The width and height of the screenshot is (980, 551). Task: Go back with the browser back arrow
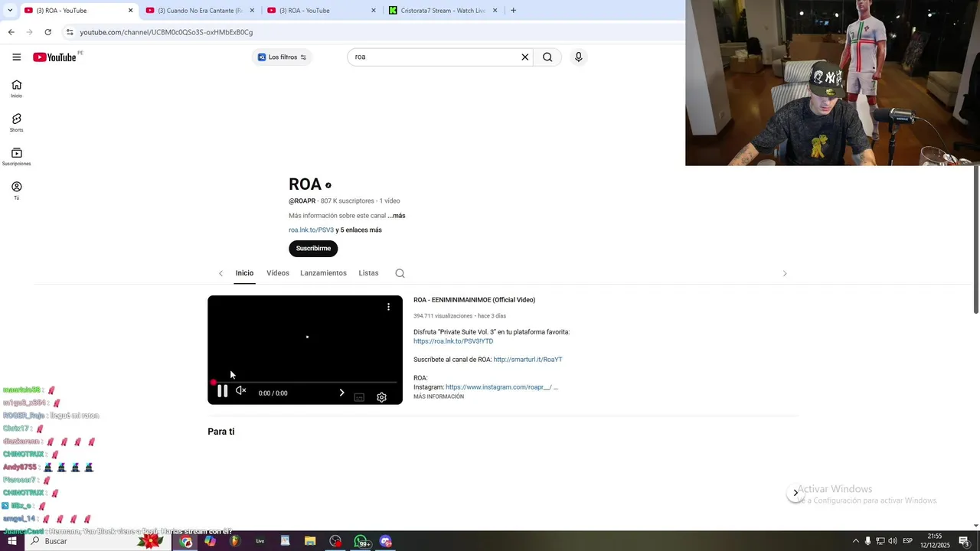[x=11, y=32]
